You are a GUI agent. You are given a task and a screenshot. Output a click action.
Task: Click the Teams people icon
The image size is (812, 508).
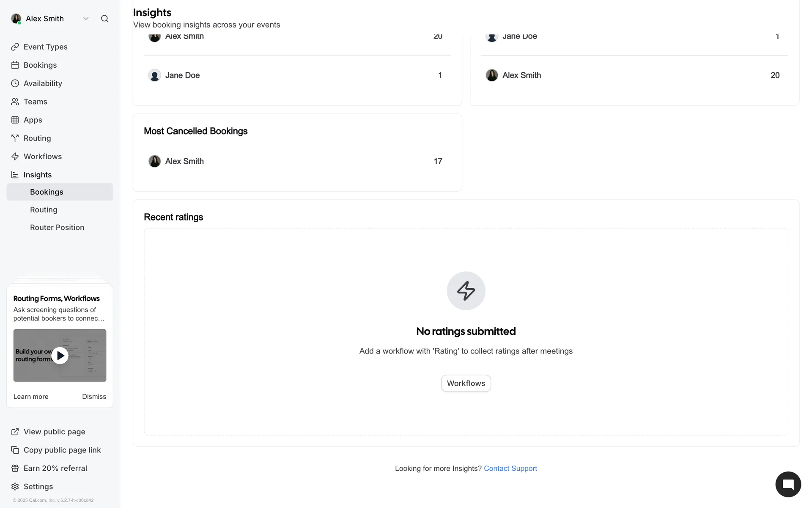15,102
